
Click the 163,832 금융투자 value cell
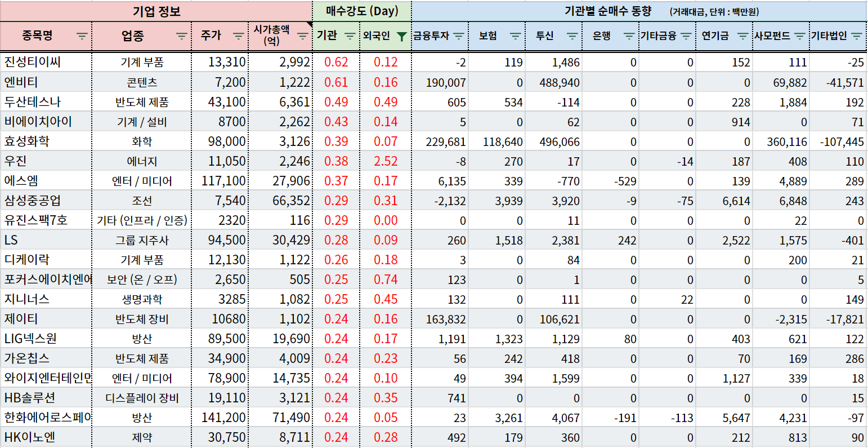440,318
